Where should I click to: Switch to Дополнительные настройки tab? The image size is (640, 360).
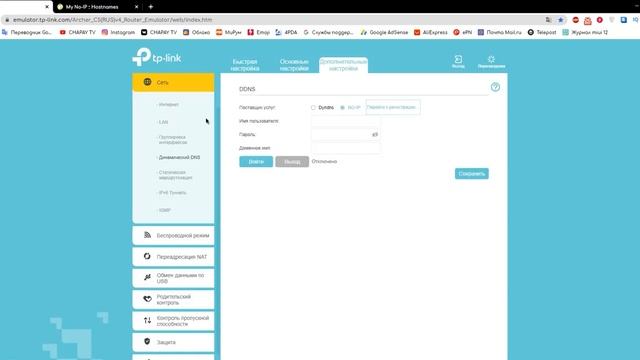pyautogui.click(x=343, y=65)
